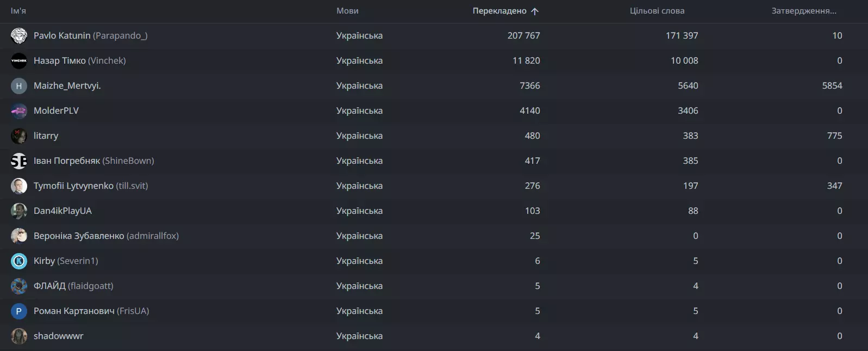868x351 pixels.
Task: Sort by Цільові слова column header
Action: point(657,11)
